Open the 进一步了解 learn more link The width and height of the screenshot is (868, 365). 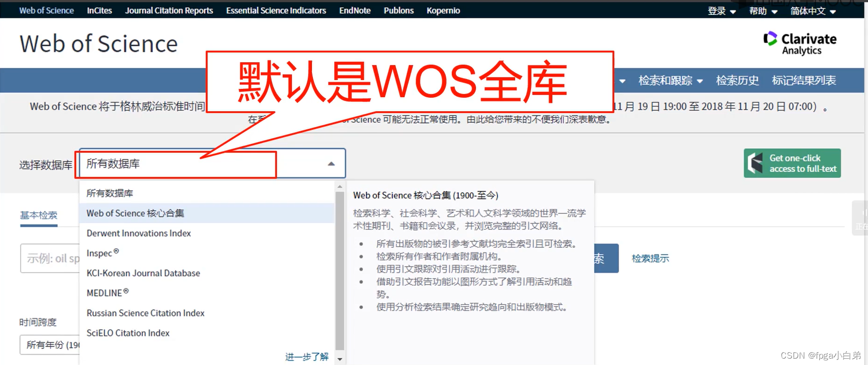point(307,357)
